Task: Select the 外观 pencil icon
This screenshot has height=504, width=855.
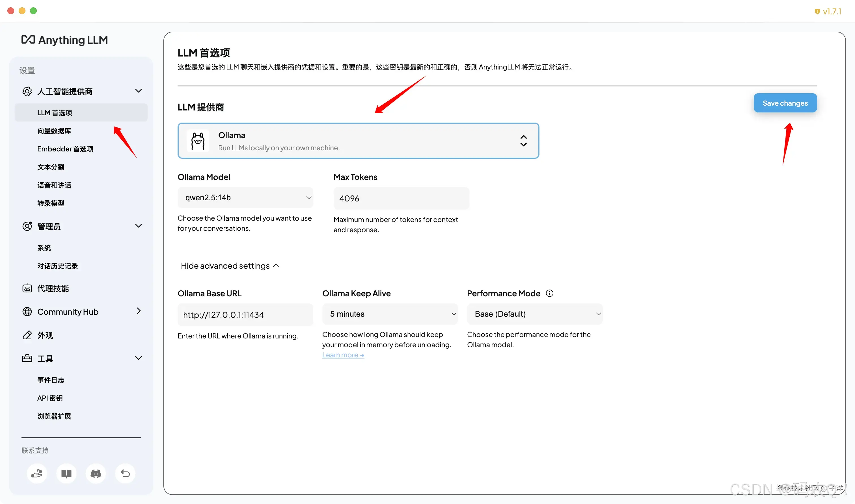Action: point(27,335)
